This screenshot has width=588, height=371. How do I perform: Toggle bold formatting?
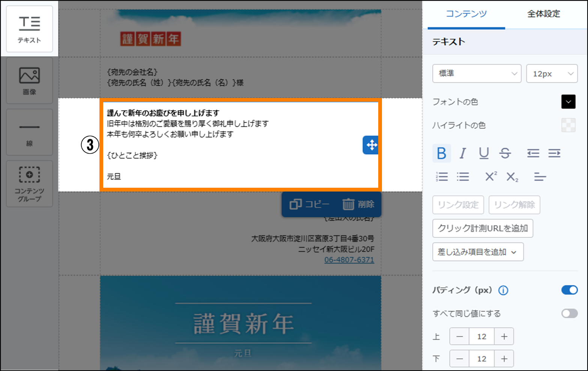442,153
